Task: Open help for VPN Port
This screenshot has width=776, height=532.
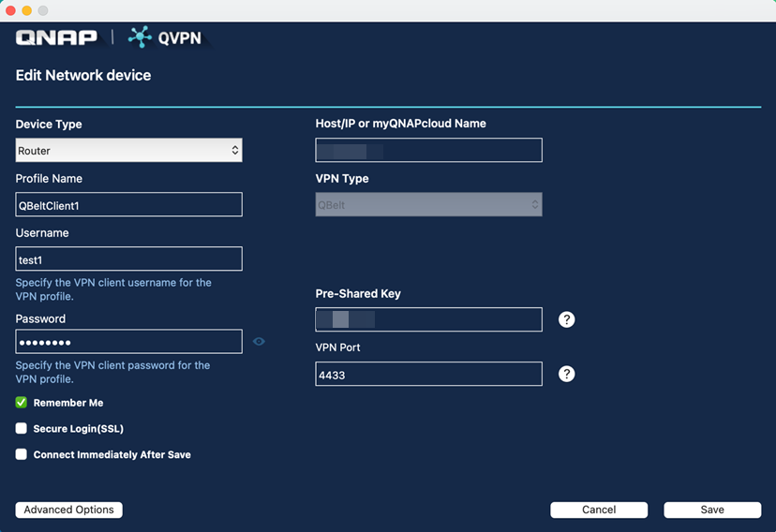Action: click(566, 374)
